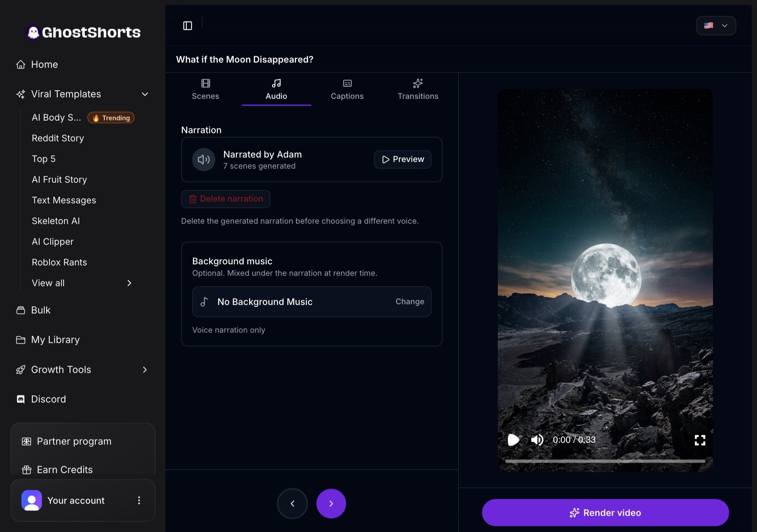
Task: Switch to the Scenes tab
Action: (206, 89)
